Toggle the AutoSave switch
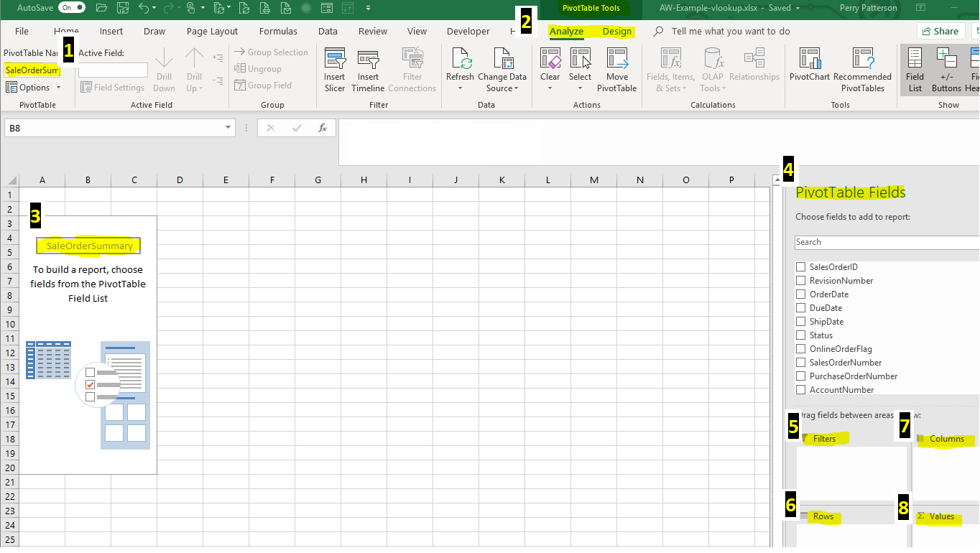 tap(71, 8)
